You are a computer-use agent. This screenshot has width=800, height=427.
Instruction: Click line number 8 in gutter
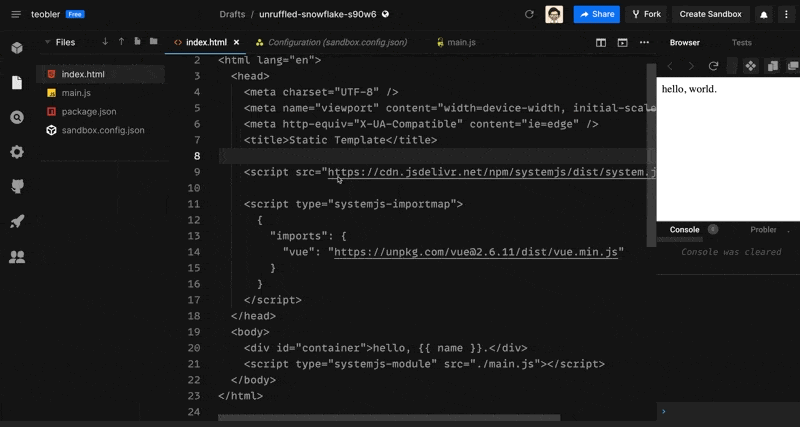click(196, 156)
